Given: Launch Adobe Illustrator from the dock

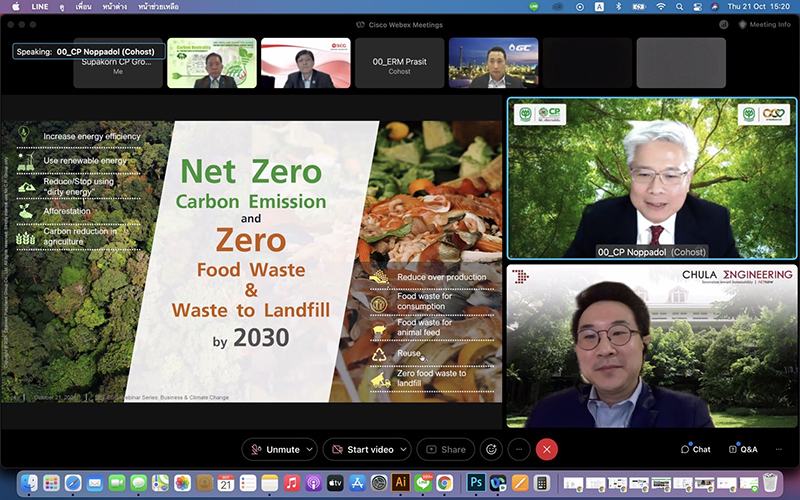Looking at the screenshot, I should click(x=401, y=483).
